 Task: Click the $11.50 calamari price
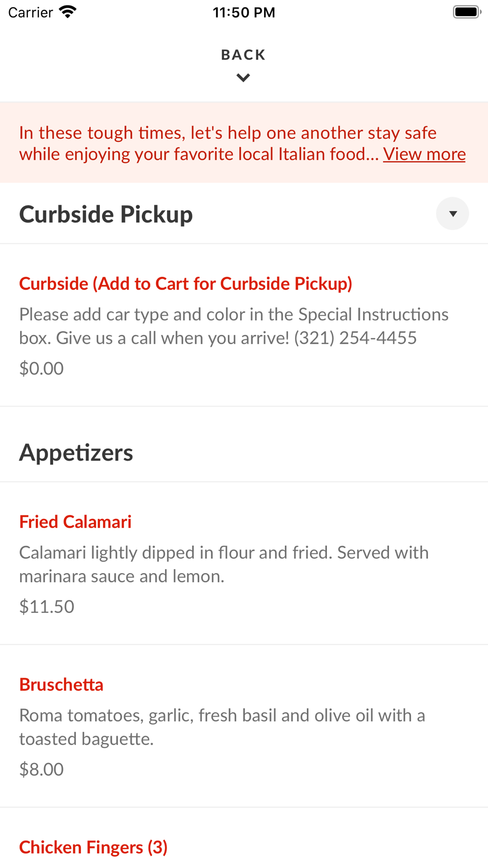[47, 607]
